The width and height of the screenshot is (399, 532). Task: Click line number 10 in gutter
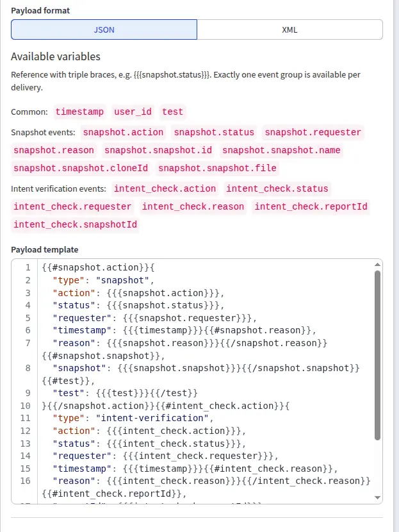25,406
